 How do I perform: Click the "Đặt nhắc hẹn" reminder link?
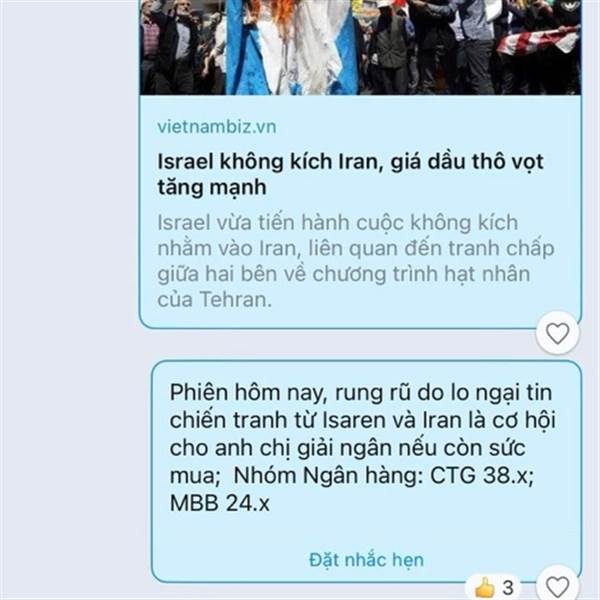[x=366, y=560]
